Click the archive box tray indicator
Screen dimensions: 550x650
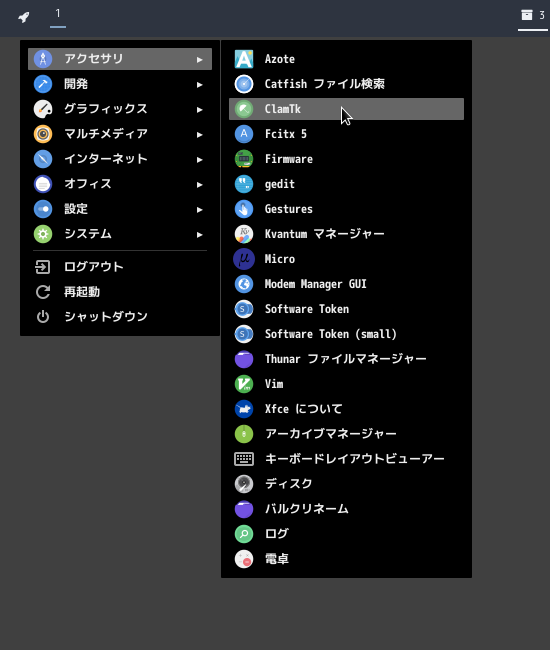(527, 15)
